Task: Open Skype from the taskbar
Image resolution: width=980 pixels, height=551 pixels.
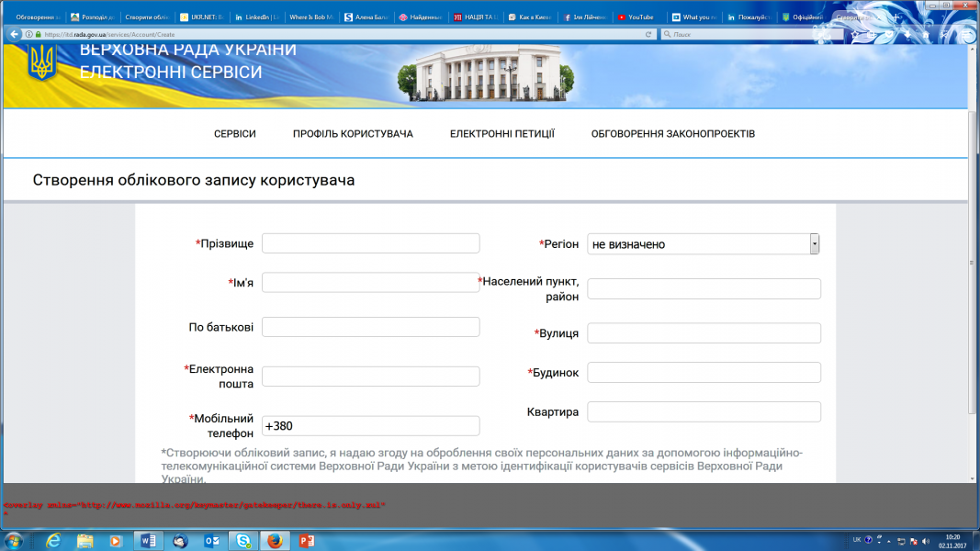Action: coord(242,540)
